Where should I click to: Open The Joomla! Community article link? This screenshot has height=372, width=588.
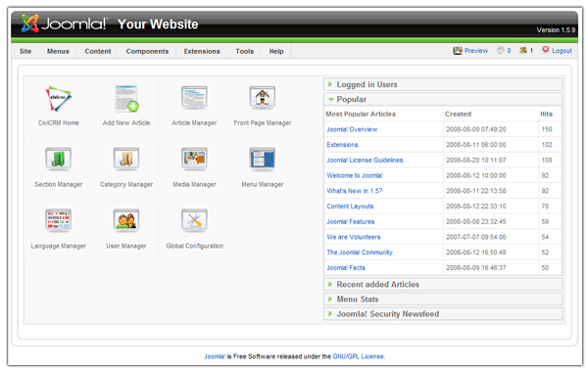[x=360, y=253]
